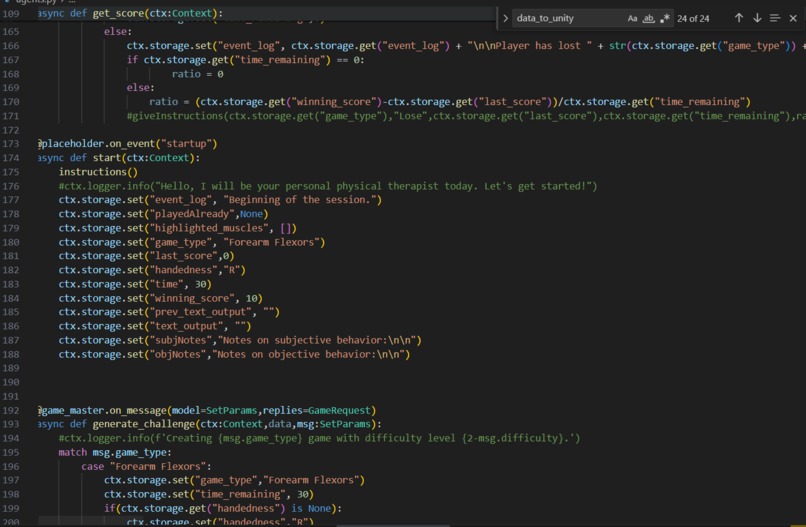Click "prev_text_output" key on line 185
The width and height of the screenshot is (806, 527).
(200, 312)
